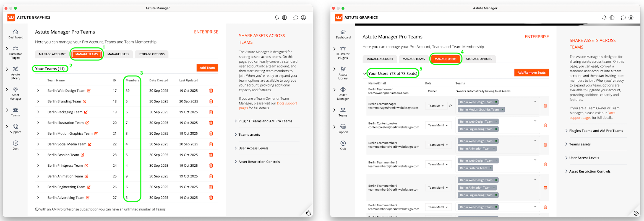
Task: Delete the Berlin Fashion Team using trash icon
Action: click(211, 155)
